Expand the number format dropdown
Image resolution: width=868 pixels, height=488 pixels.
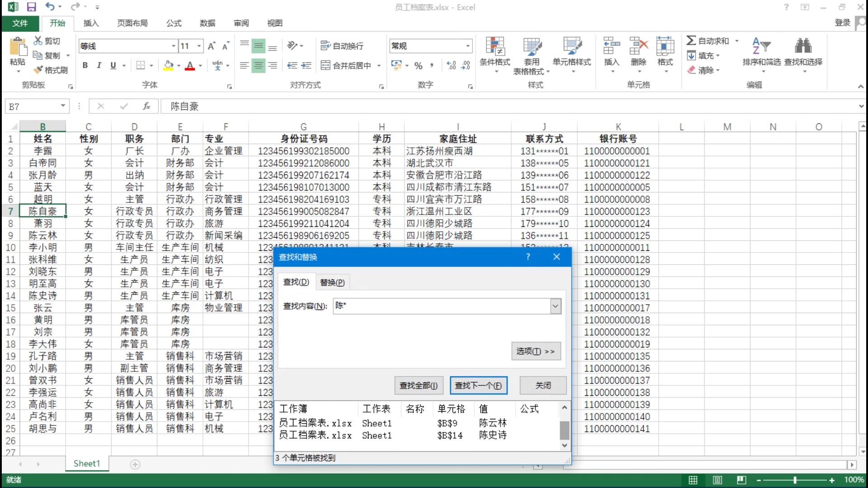(468, 46)
